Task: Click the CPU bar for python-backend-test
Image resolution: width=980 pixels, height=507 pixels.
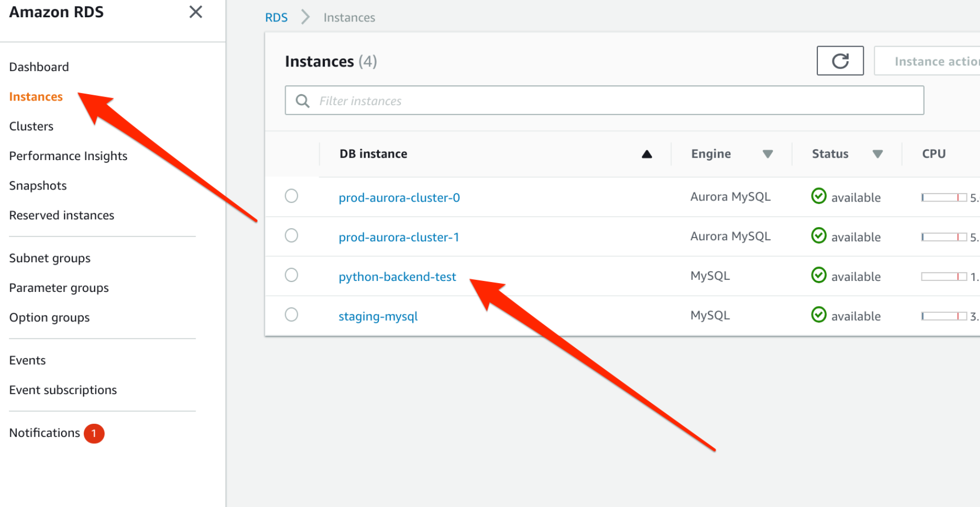Action: pyautogui.click(x=944, y=276)
